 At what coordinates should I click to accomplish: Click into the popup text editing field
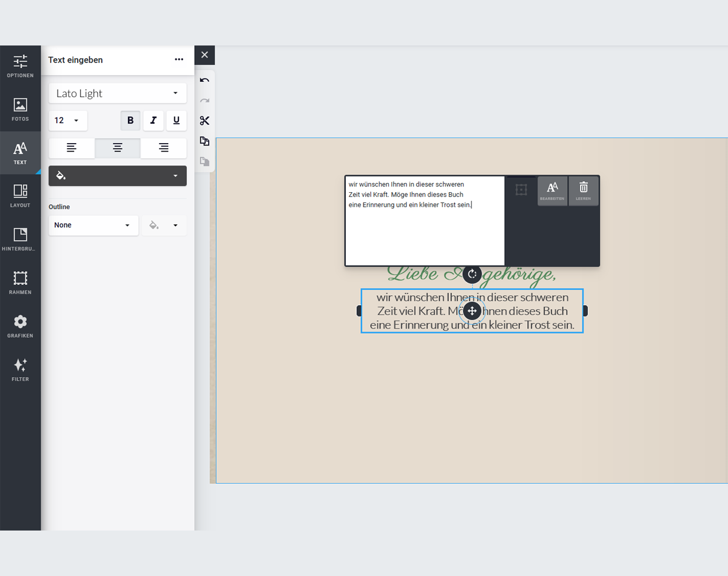(x=425, y=221)
